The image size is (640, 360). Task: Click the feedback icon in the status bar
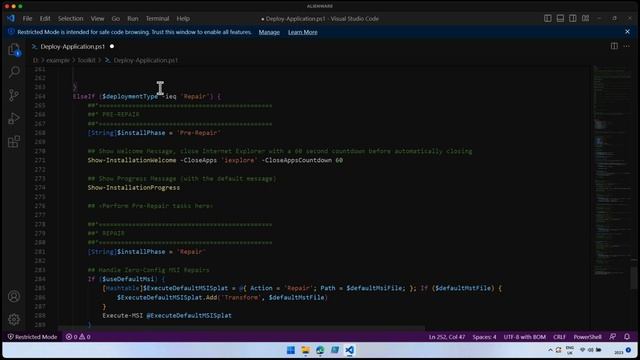[613, 337]
